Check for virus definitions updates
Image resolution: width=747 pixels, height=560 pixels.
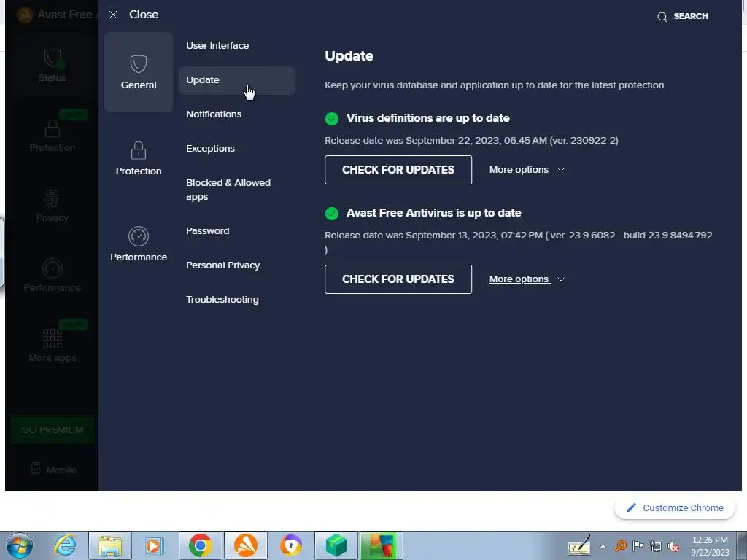click(x=398, y=170)
